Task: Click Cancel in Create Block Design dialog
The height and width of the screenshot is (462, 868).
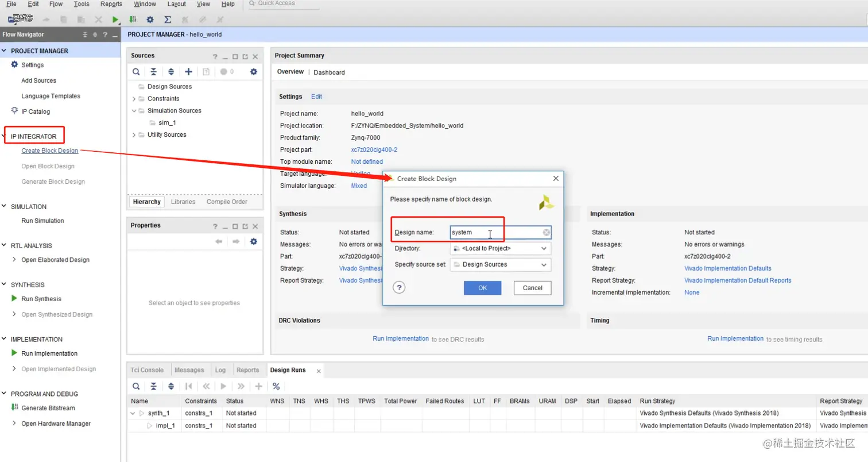Action: [533, 288]
